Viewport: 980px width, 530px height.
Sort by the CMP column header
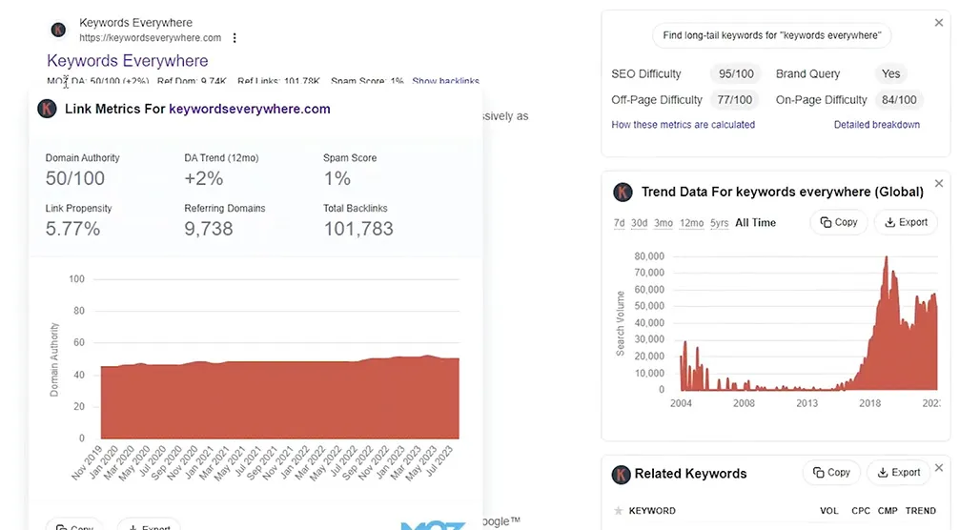click(x=888, y=511)
